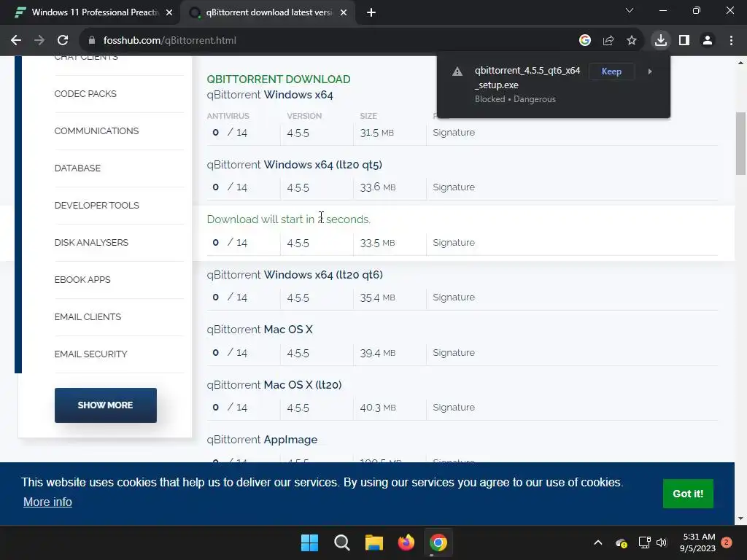
Task: Open Disk Analysers category
Action: point(91,242)
